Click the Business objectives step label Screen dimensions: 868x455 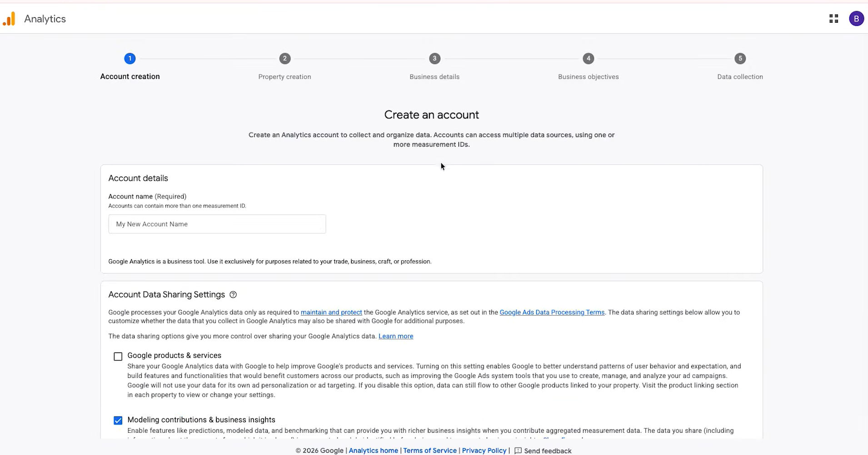click(x=589, y=77)
